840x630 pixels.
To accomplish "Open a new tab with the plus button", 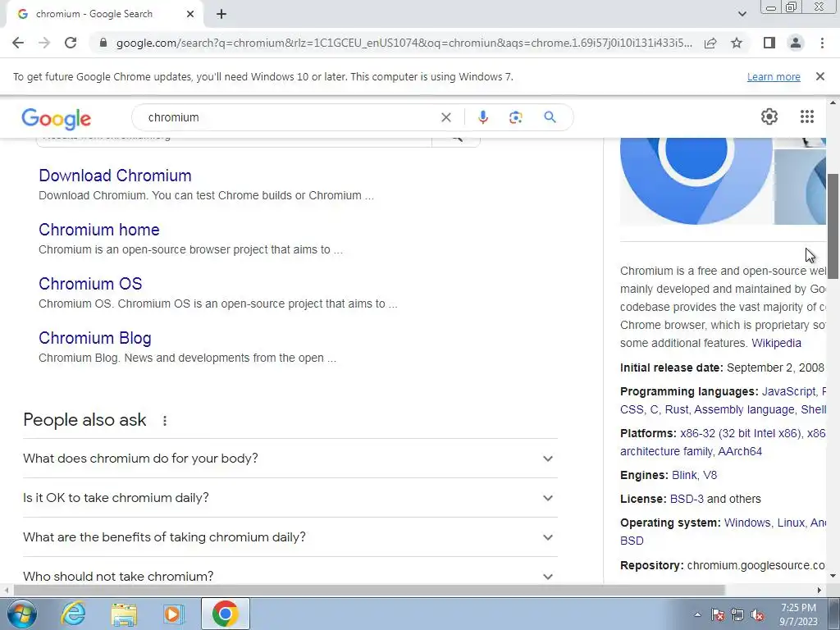I will point(221,14).
